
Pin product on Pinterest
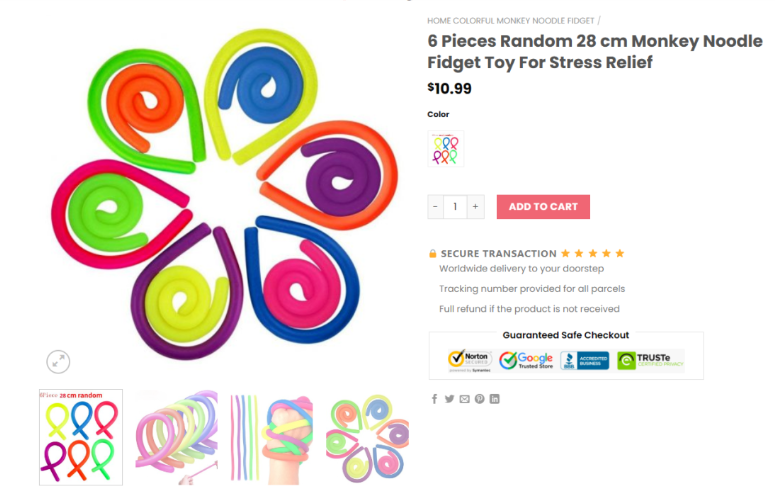479,399
